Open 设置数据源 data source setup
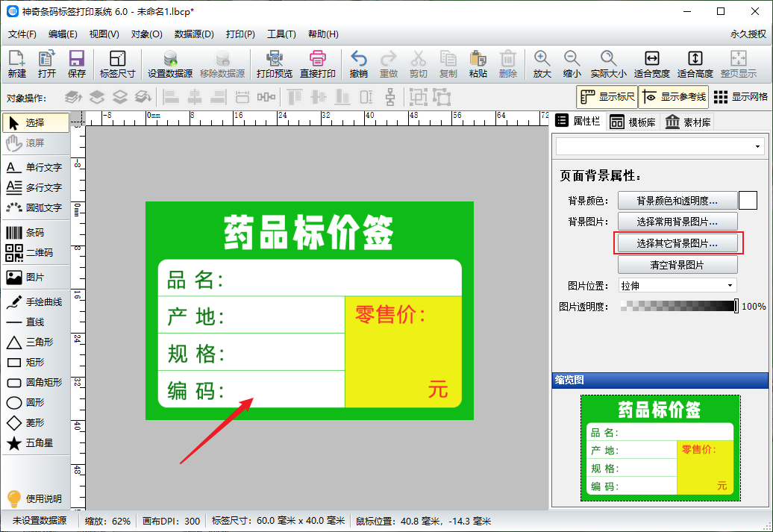Viewport: 773px width, 532px height. pyautogui.click(x=170, y=64)
